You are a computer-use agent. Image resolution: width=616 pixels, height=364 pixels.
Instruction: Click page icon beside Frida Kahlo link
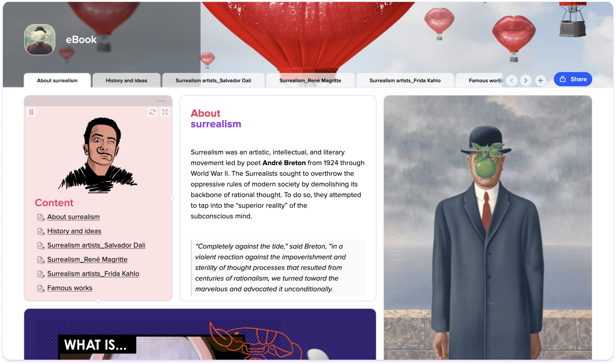pyautogui.click(x=41, y=274)
